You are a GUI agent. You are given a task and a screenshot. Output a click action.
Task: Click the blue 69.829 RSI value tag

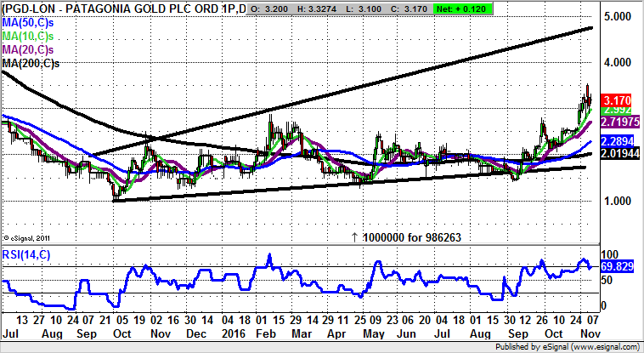click(x=616, y=266)
